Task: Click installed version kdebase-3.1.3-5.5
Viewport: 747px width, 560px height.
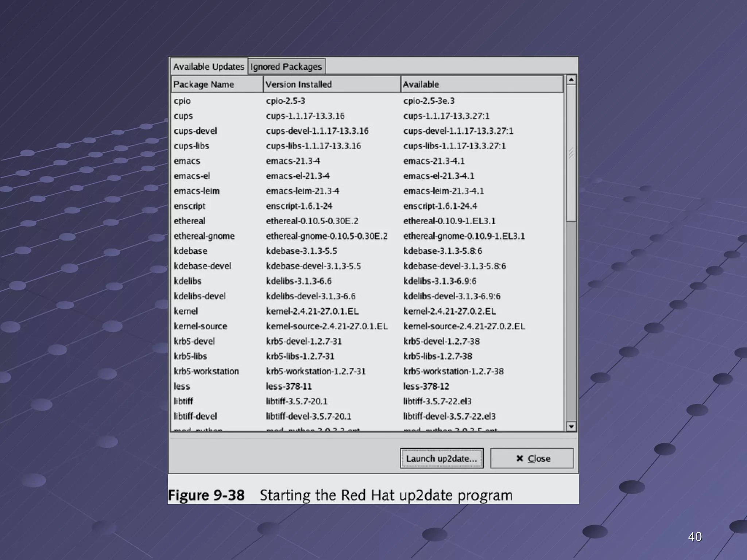Action: coord(302,251)
